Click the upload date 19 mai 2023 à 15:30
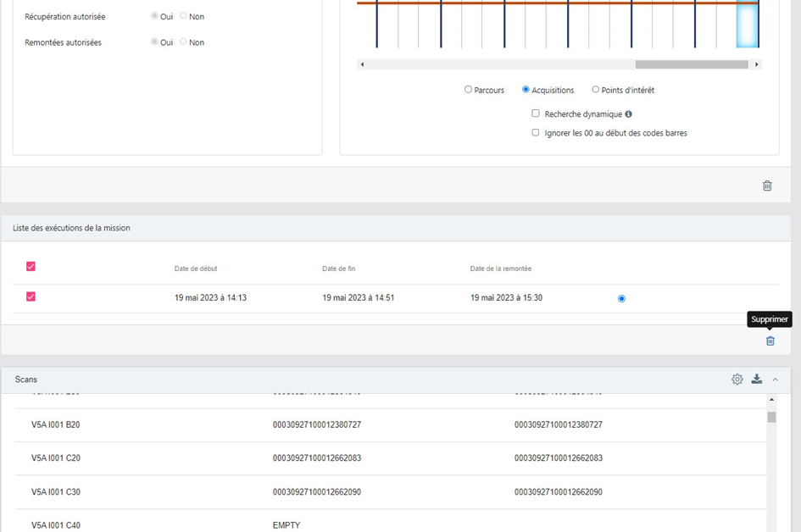Screen dimensions: 801x532 coord(506,297)
